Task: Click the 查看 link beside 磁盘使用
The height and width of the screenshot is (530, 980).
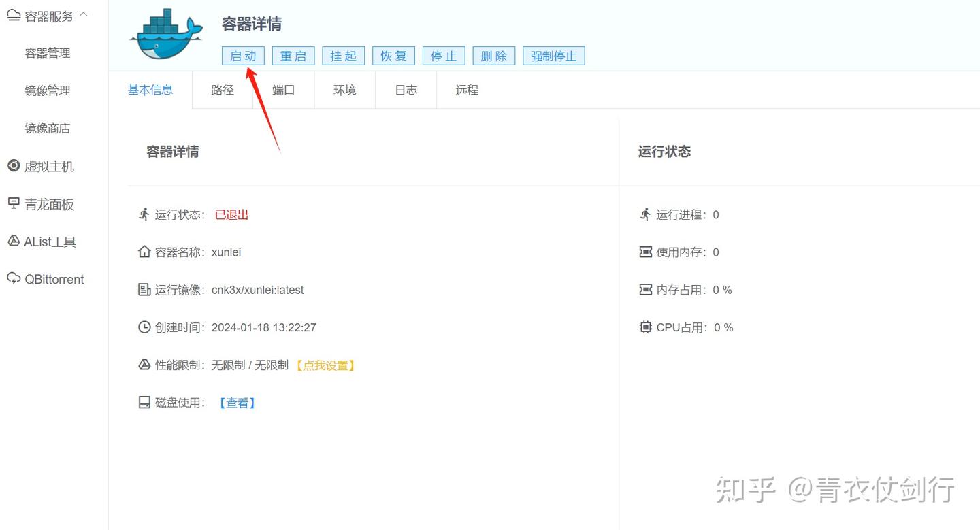Action: [x=237, y=402]
